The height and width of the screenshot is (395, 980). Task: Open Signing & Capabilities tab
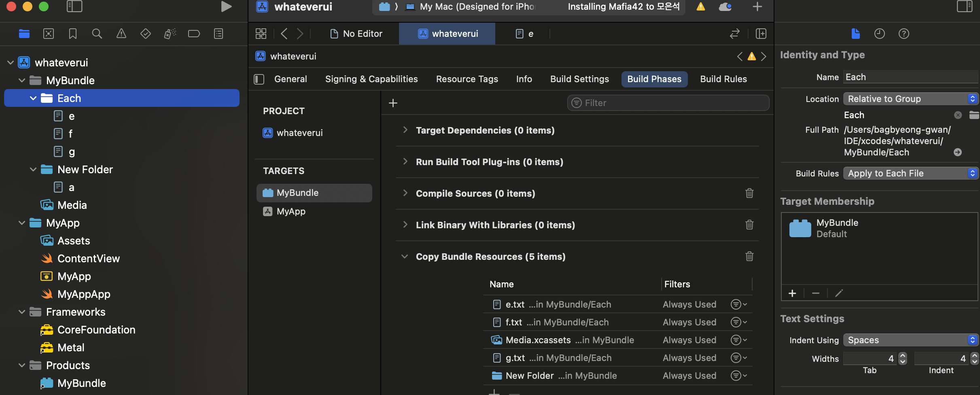pyautogui.click(x=371, y=79)
